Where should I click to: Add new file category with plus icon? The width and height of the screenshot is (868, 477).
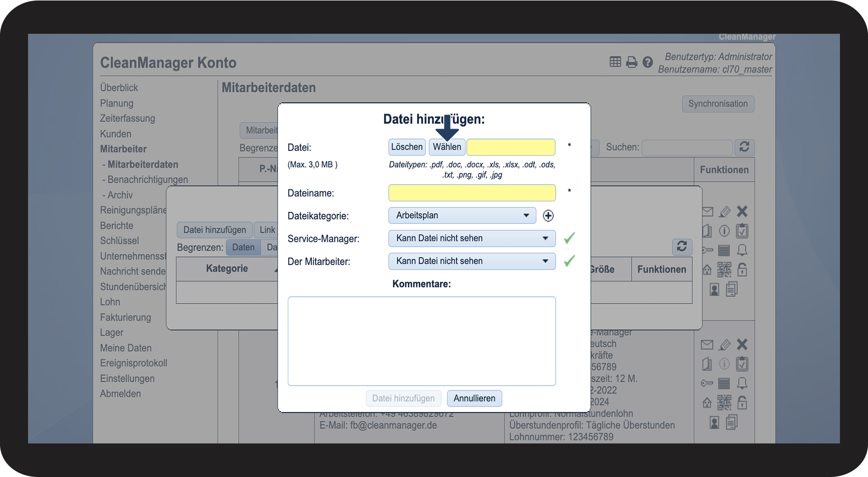click(x=548, y=216)
